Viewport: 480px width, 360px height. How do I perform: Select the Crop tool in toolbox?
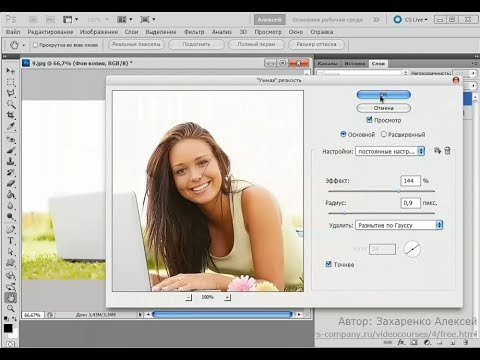click(11, 115)
